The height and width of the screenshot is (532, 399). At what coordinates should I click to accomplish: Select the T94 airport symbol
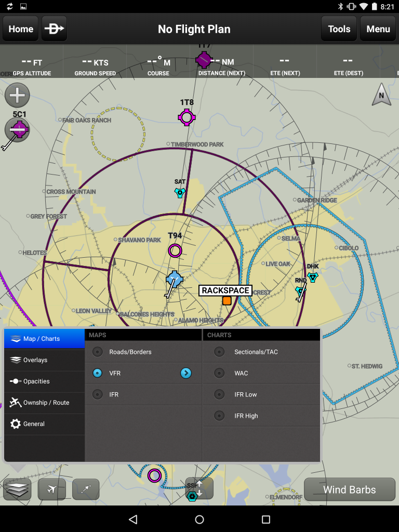175,251
